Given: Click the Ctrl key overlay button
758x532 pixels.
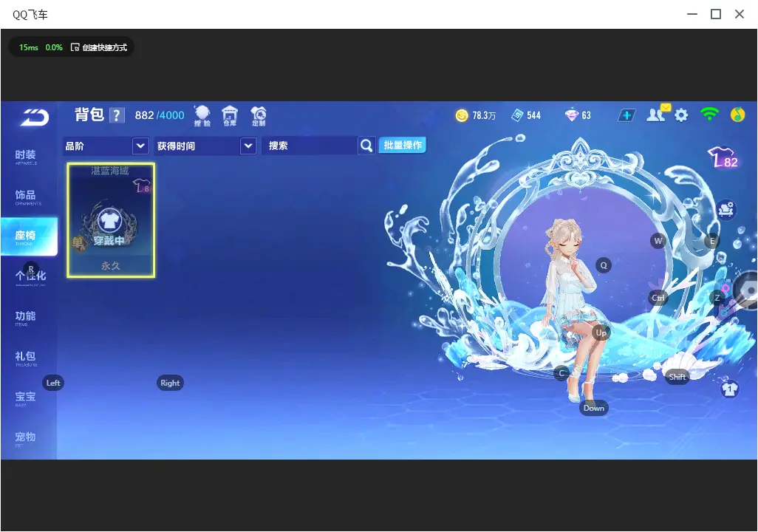Looking at the screenshot, I should pos(658,298).
